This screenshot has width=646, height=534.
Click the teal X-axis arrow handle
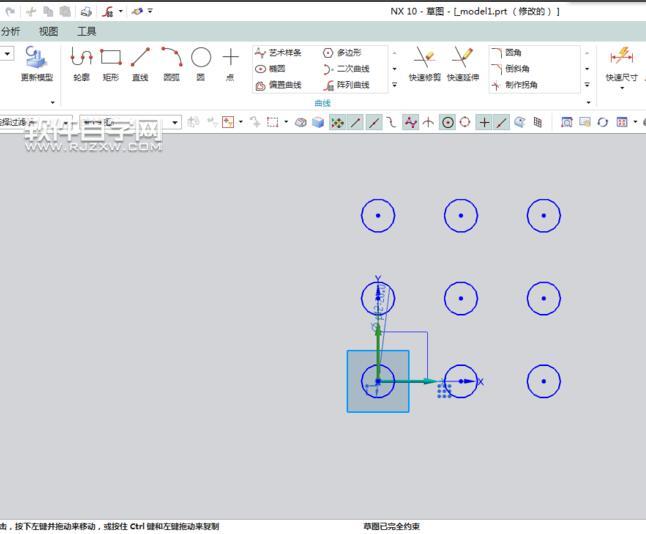430,382
